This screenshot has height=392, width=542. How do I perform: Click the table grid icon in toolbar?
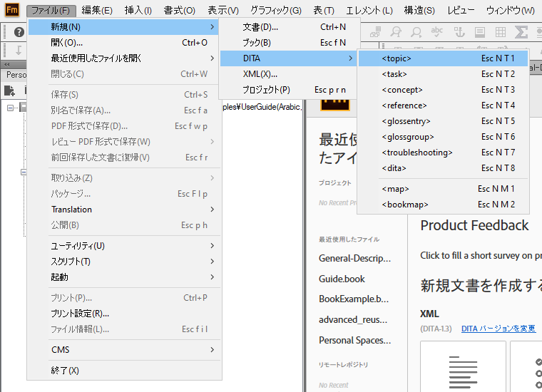point(501,32)
